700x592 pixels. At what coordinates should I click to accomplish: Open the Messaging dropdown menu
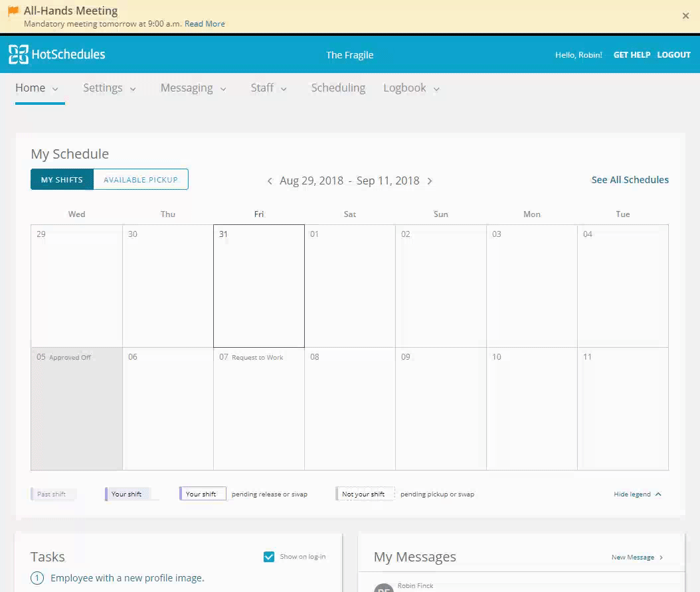pos(193,88)
